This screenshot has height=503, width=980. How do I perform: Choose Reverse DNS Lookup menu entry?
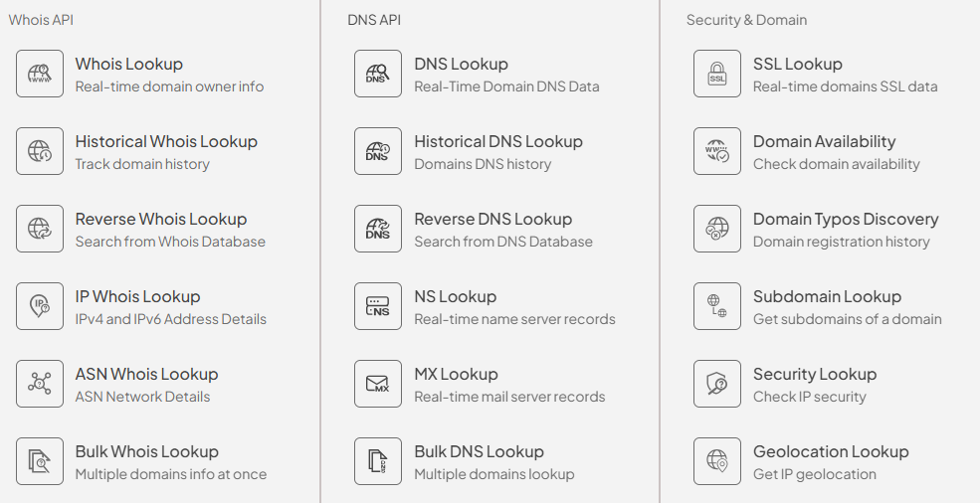492,220
